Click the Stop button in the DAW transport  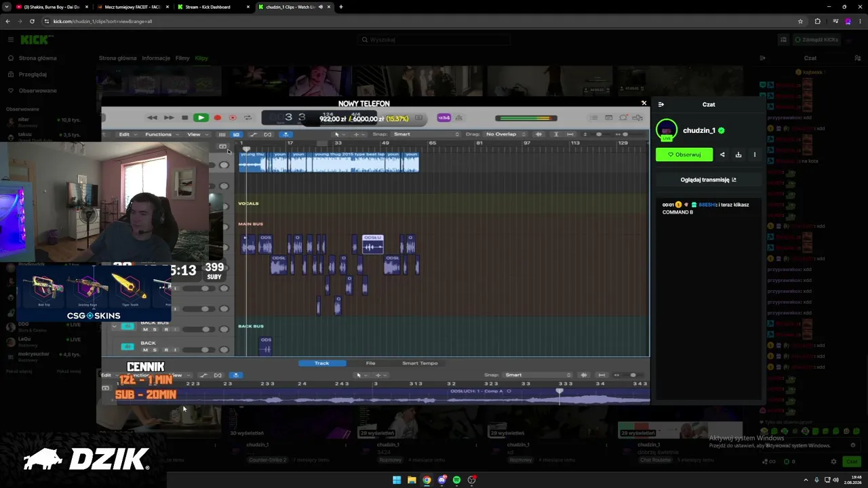184,118
